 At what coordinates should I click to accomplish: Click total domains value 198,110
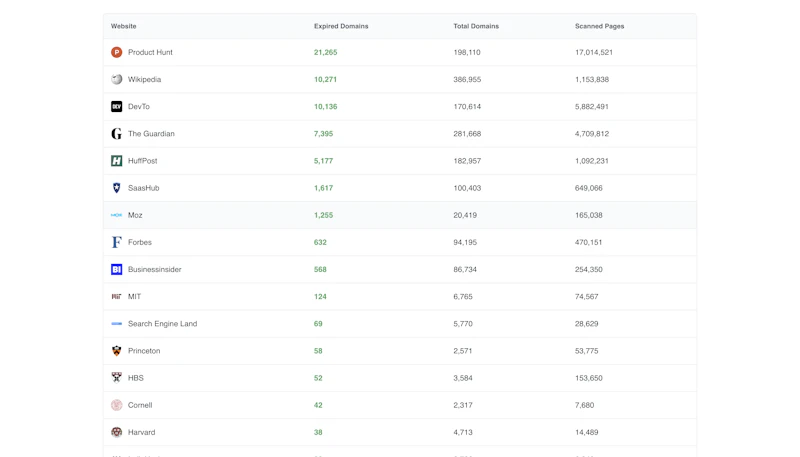[x=467, y=52]
